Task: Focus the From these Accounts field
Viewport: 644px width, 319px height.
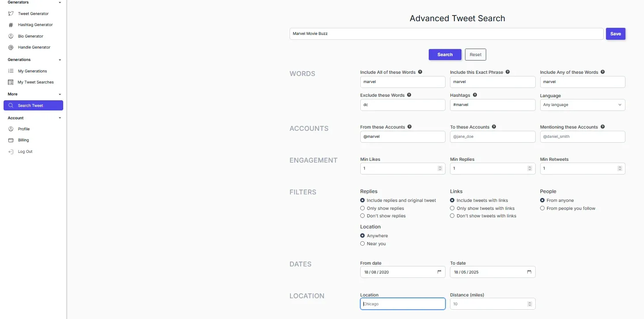Action: 403,137
